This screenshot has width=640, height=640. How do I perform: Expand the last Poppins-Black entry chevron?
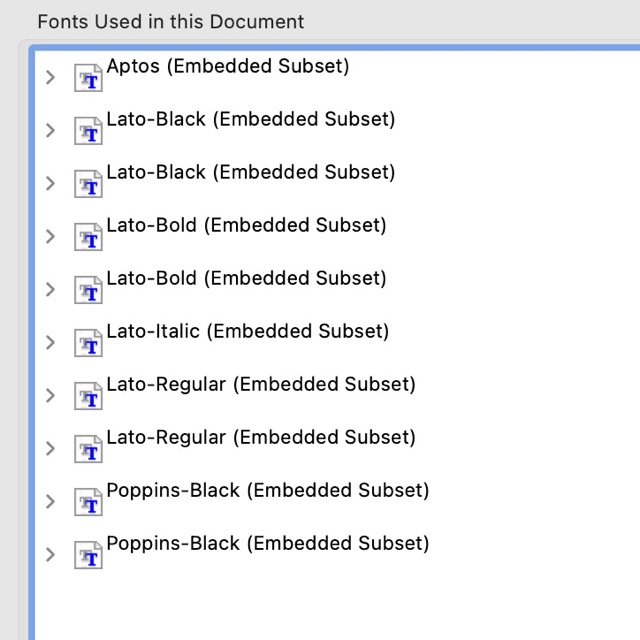50,554
